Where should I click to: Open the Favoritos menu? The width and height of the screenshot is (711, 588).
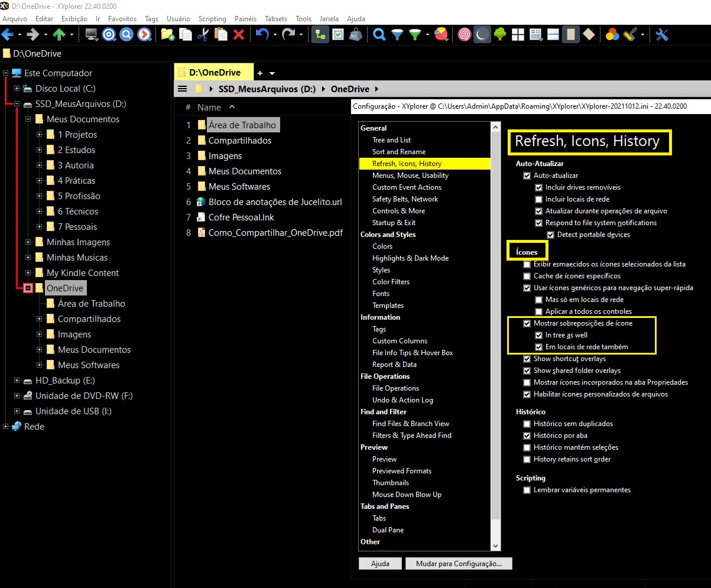pyautogui.click(x=122, y=19)
